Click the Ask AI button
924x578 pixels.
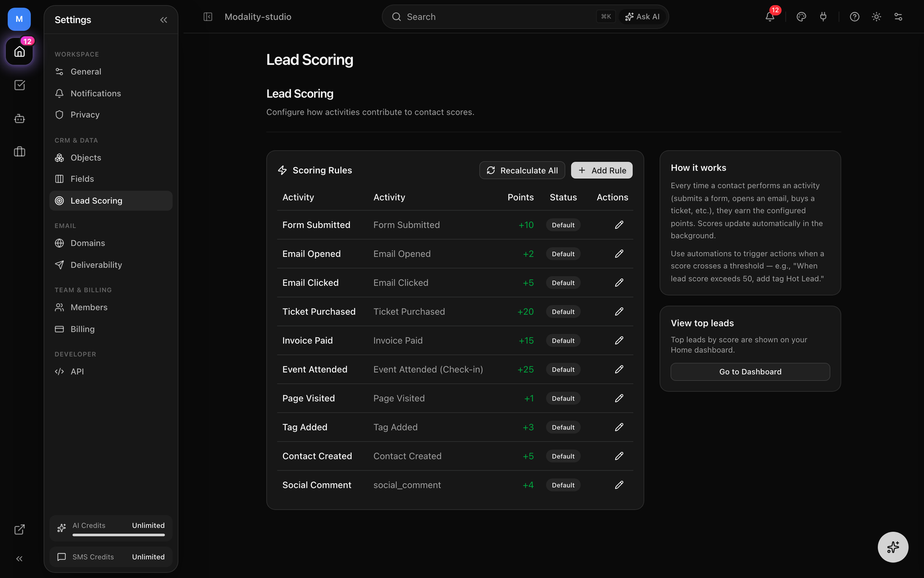pyautogui.click(x=642, y=17)
